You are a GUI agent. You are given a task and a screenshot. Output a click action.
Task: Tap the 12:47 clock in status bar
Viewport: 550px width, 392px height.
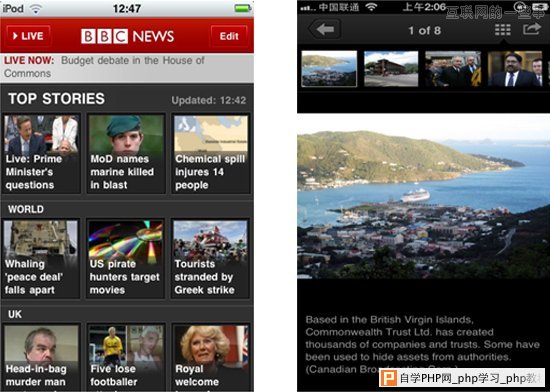point(127,8)
